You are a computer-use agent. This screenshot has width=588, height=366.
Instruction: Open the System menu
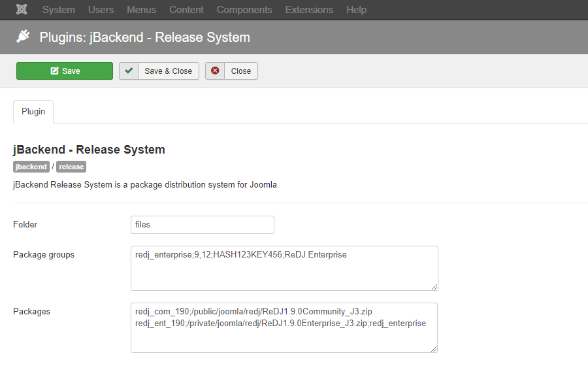coord(59,10)
